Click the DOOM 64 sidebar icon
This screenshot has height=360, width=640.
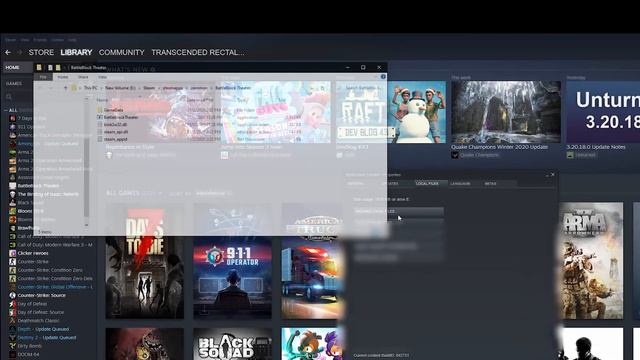pyautogui.click(x=13, y=354)
